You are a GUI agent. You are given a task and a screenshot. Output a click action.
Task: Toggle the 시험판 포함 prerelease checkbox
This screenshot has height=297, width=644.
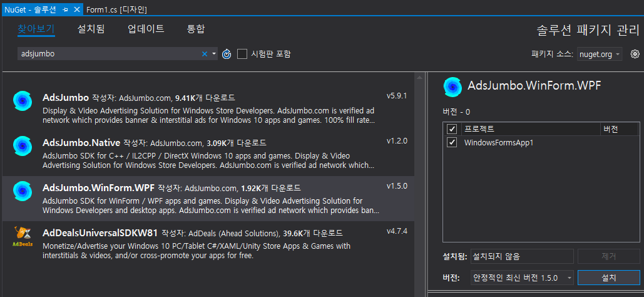click(242, 54)
